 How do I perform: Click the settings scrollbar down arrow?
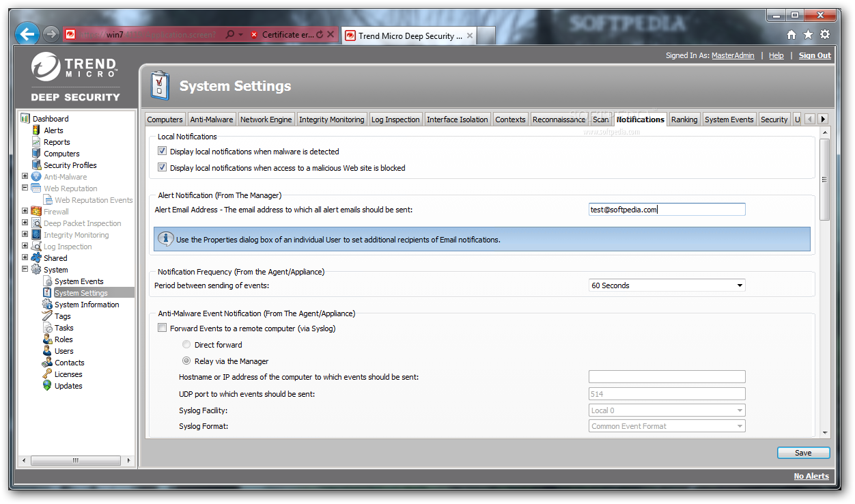824,432
